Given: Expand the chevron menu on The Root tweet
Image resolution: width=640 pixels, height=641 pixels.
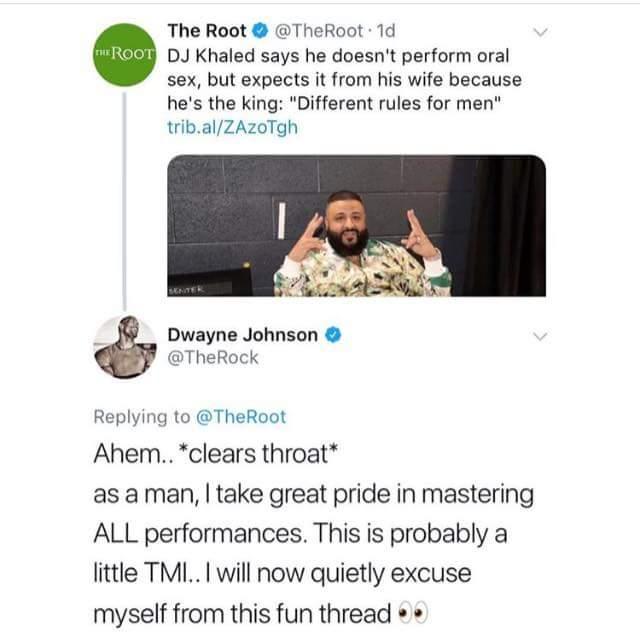Looking at the screenshot, I should pyautogui.click(x=541, y=32).
